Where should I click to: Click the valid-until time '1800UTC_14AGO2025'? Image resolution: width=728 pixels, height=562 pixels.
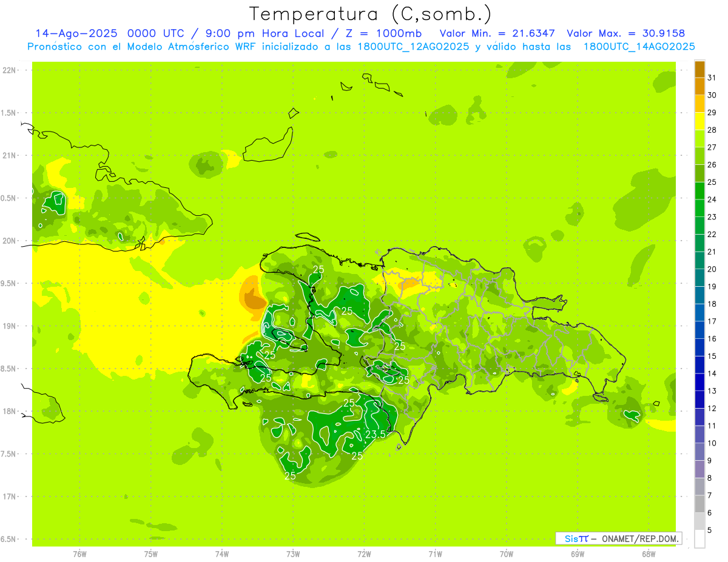point(639,47)
